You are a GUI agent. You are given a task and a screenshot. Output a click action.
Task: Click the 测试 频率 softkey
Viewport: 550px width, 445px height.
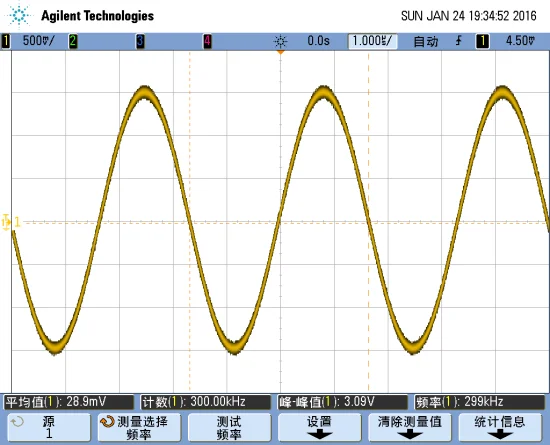tap(229, 427)
